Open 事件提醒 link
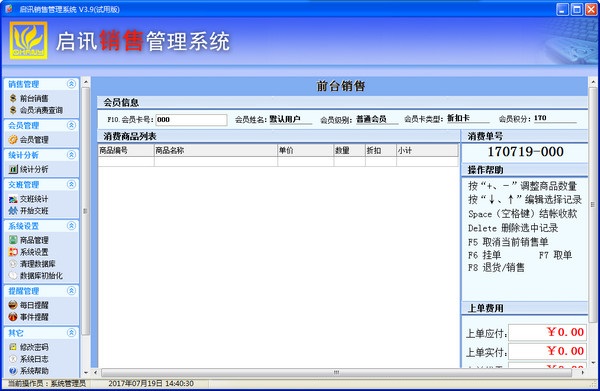600x391 pixels. tap(34, 317)
